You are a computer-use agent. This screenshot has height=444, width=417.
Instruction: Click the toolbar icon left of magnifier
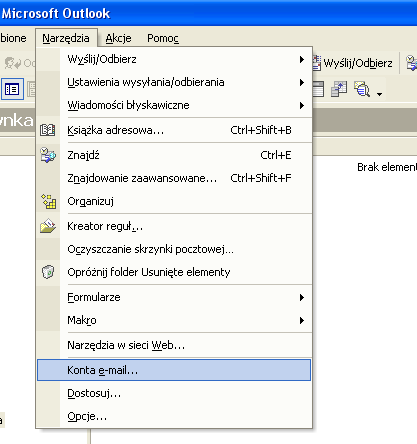tap(339, 89)
